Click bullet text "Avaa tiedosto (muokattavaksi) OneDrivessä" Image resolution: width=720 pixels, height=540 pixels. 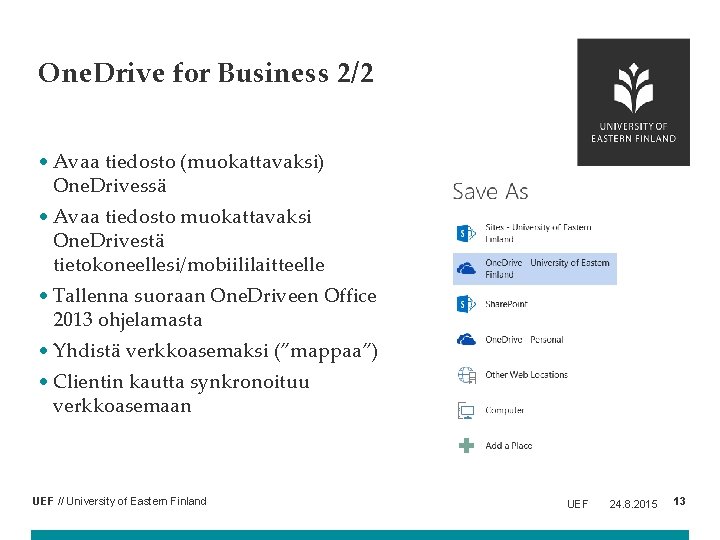[x=188, y=174]
